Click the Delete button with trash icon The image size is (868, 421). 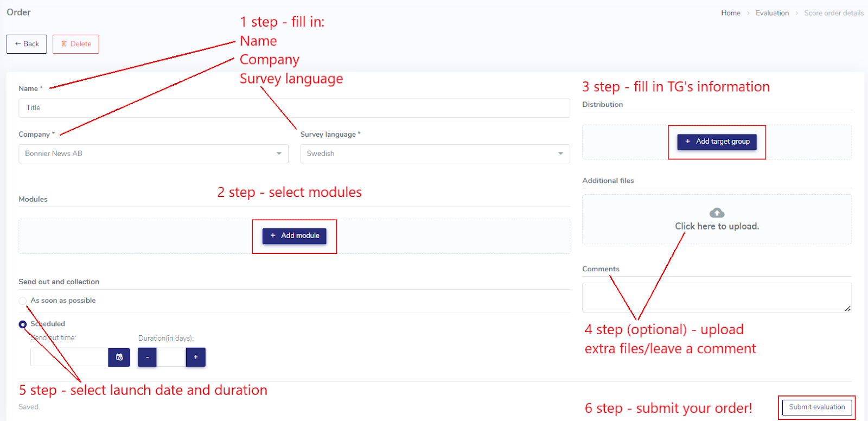(76, 44)
